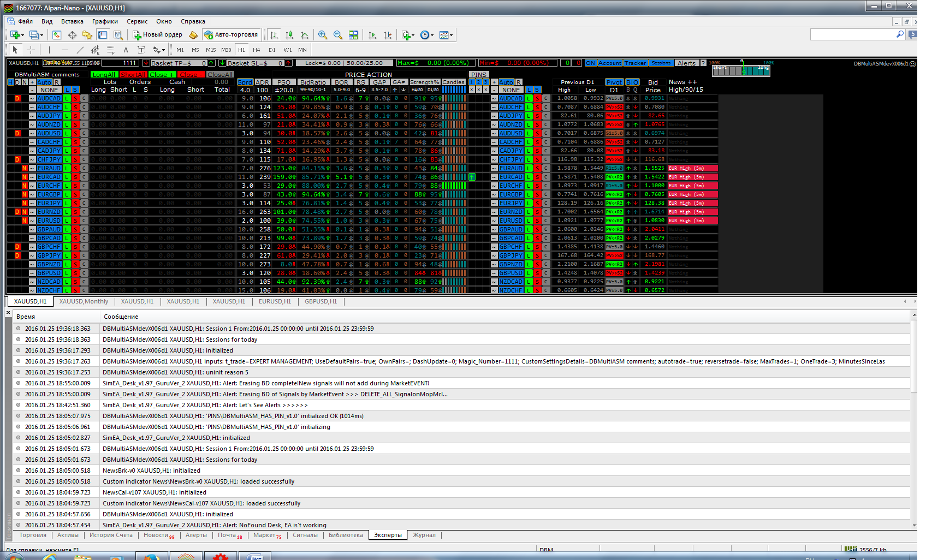Click the left AUDCAD pair button

coord(49,98)
